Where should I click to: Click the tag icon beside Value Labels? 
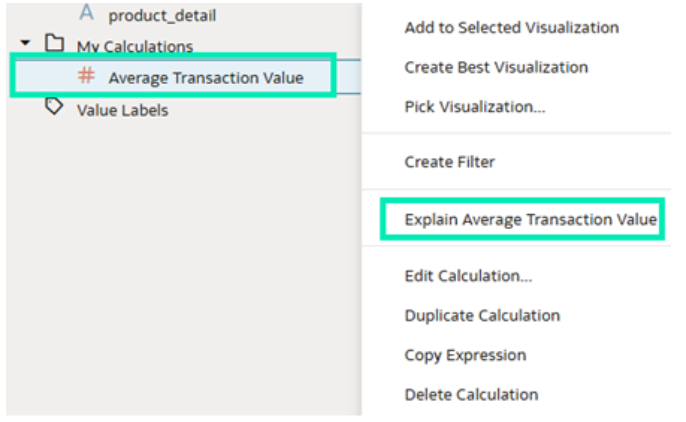tap(54, 106)
